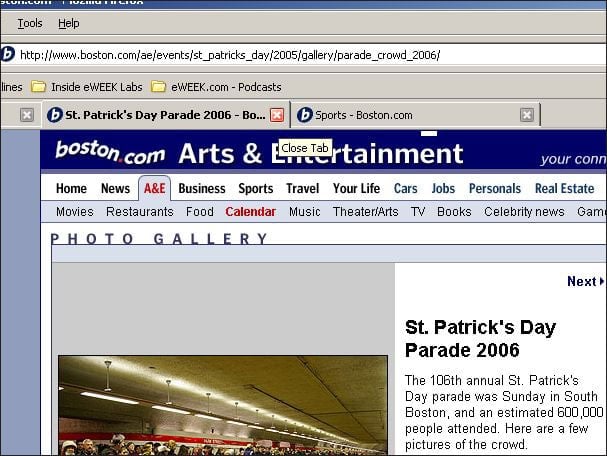Open the Travel section

(303, 189)
